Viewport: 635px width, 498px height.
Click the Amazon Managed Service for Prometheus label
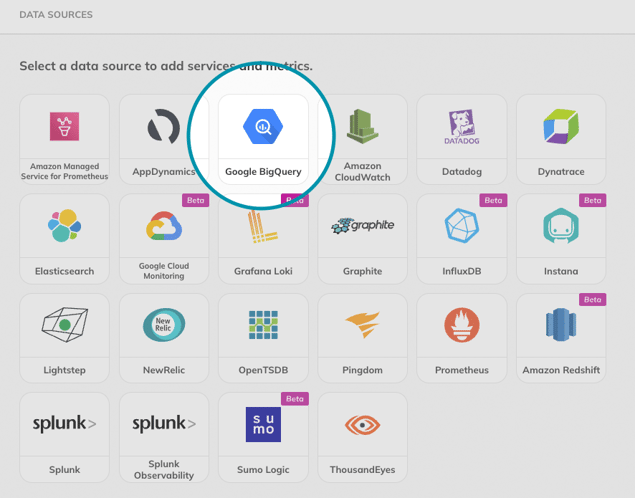click(64, 171)
